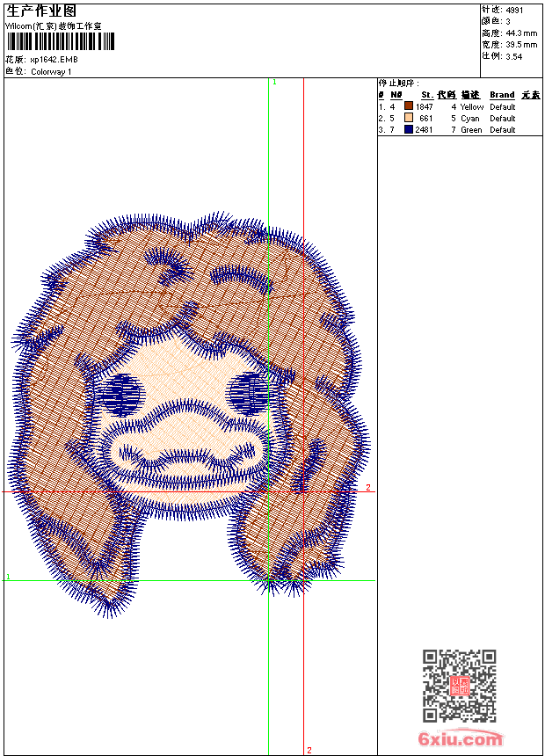Click the 停止顺序 stop sequence heading
The width and height of the screenshot is (545, 756).
coord(399,84)
